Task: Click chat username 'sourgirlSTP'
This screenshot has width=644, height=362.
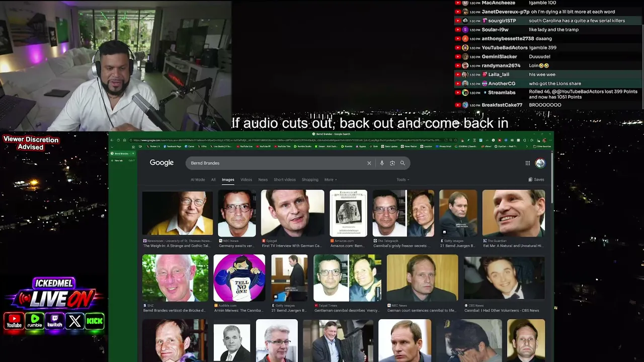Action: pos(502,21)
